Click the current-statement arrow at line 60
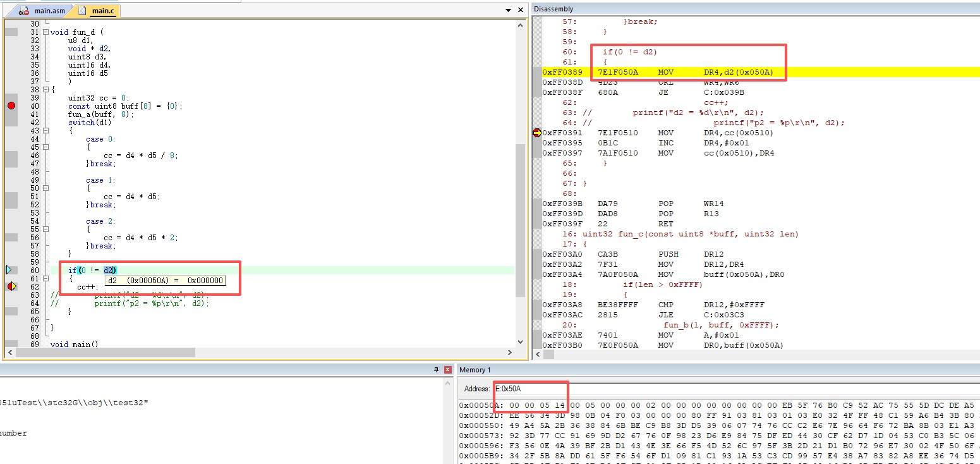Image resolution: width=980 pixels, height=464 pixels. pos(9,270)
